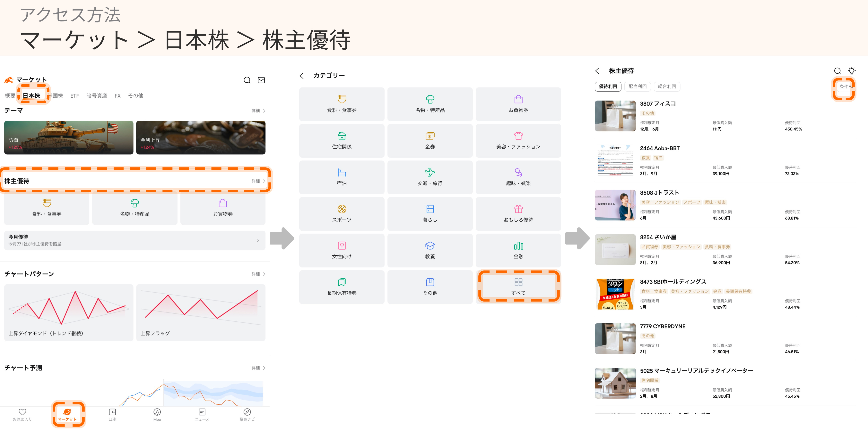868x430 pixels.
Task: Choose the 金券 category
Action: tap(430, 141)
